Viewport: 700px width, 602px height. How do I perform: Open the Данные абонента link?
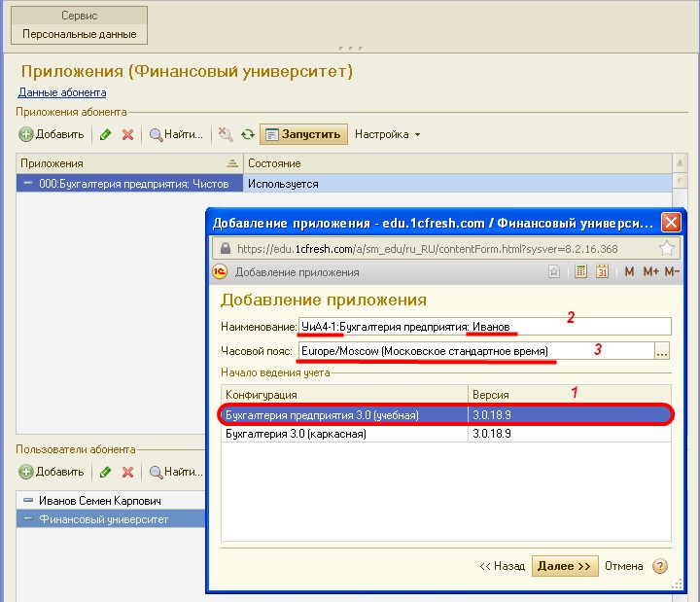pos(62,92)
